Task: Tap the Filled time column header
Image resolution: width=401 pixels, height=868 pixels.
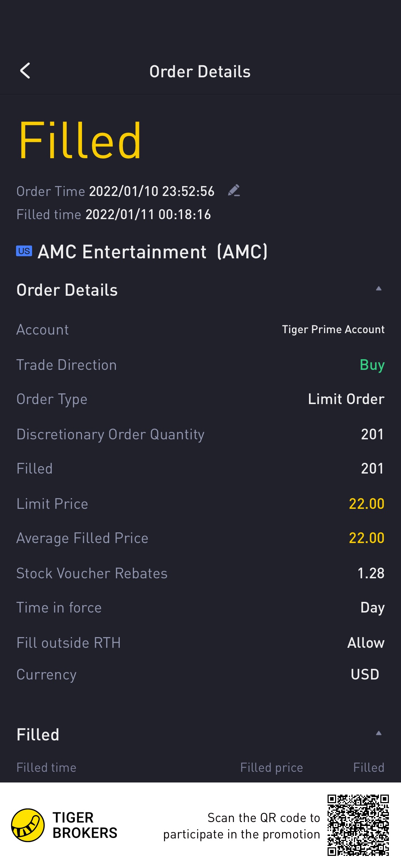Action: point(46,768)
